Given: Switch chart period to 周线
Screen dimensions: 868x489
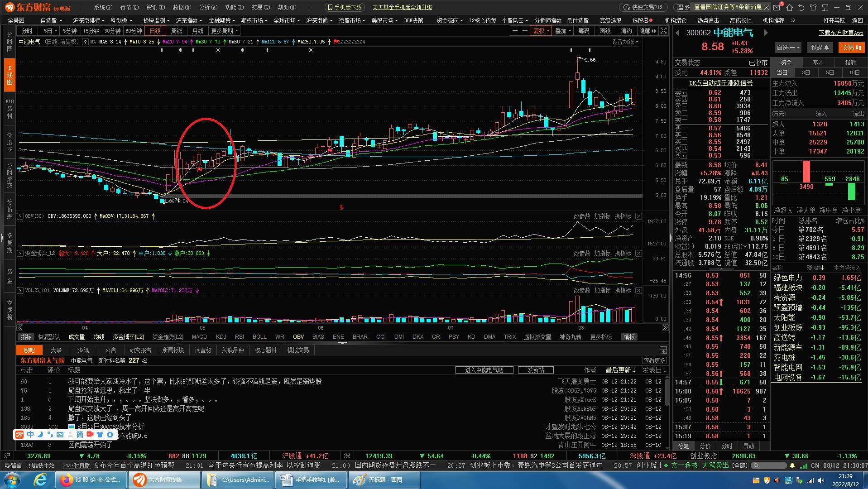Looking at the screenshot, I should (176, 31).
